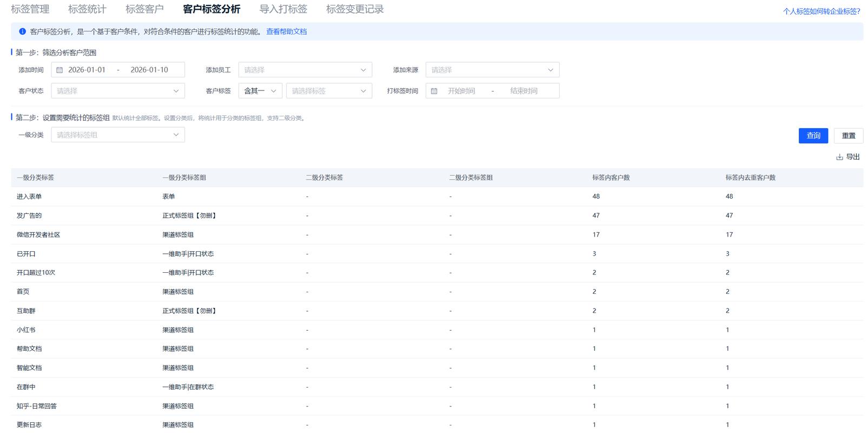Image resolution: width=868 pixels, height=433 pixels.
Task: Click the 标签内客户数 column header
Action: tap(611, 178)
